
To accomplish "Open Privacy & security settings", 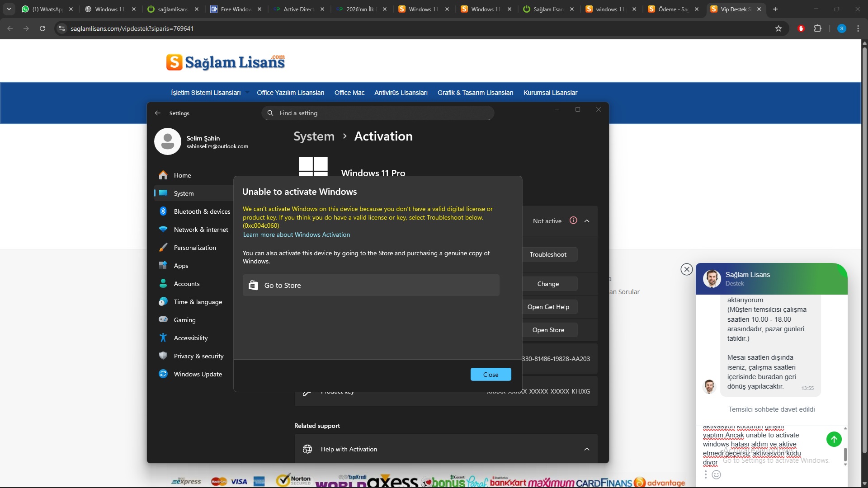I will tap(194, 356).
